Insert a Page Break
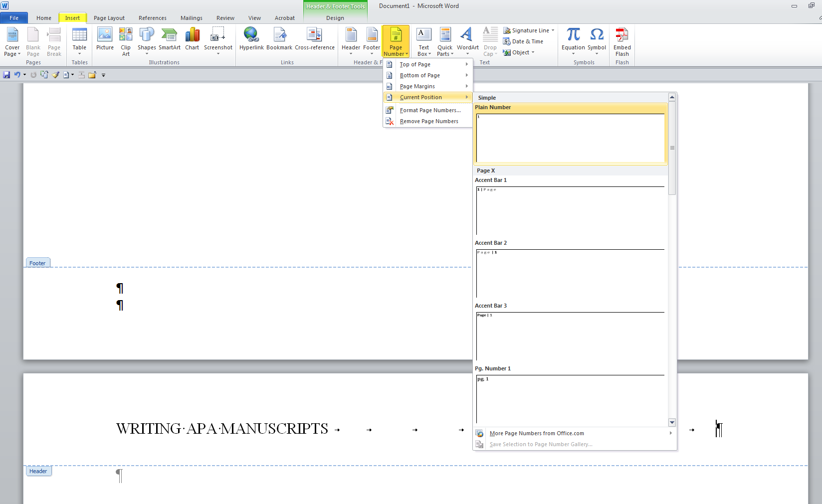The image size is (822, 504). [x=54, y=42]
